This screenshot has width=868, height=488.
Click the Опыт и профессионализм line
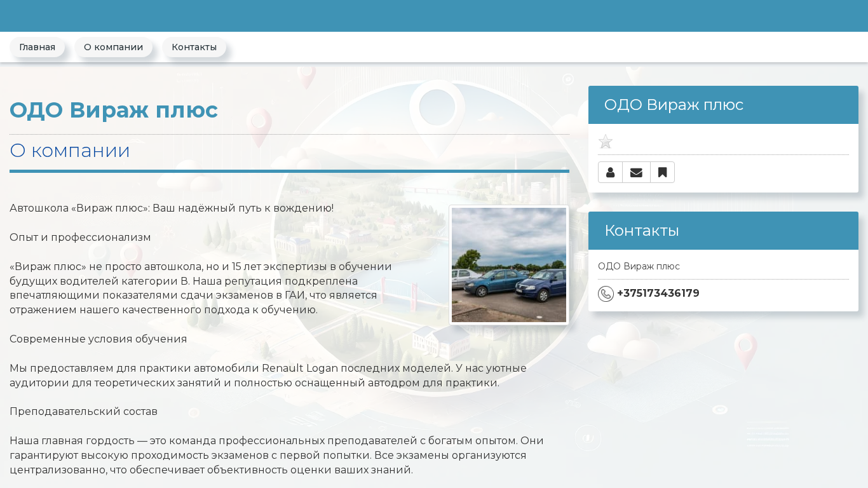[x=80, y=237]
